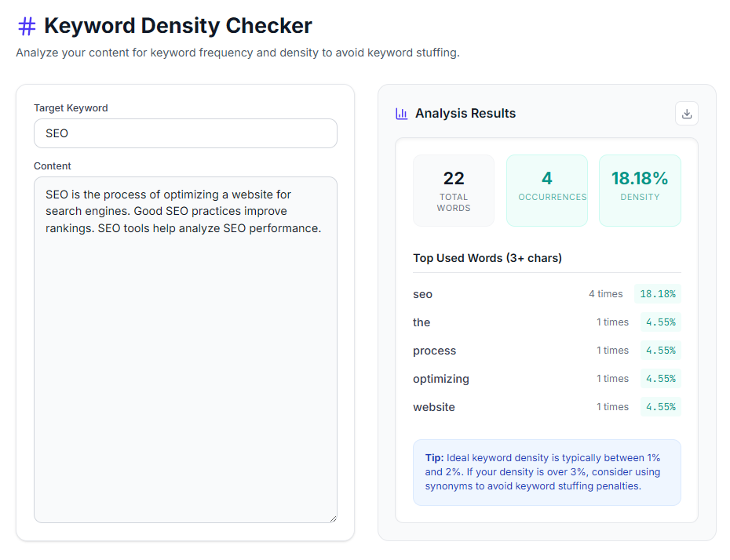Click the bar chart icon near Analysis Results
The image size is (730, 560).
tap(401, 114)
